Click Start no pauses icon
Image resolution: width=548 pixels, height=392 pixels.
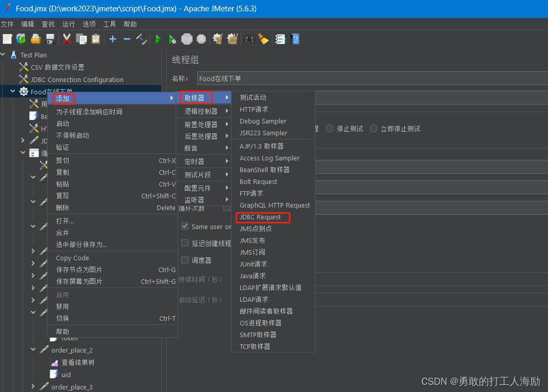tap(172, 39)
